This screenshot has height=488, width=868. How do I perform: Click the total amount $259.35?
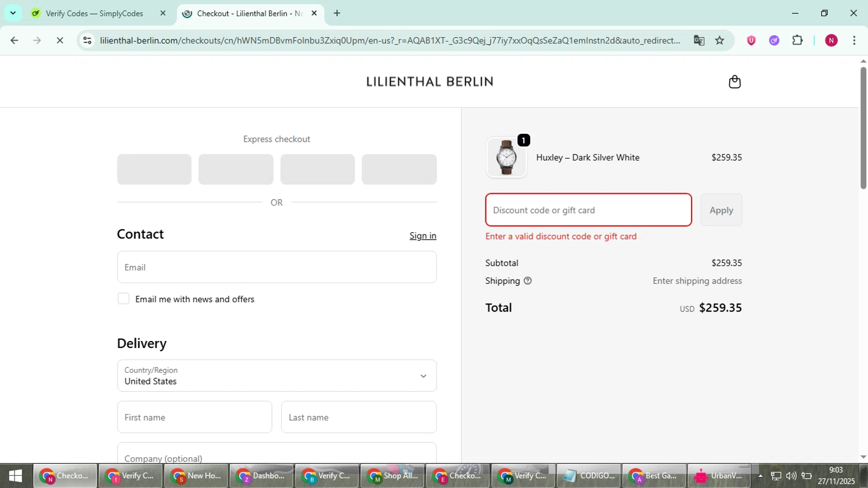coord(720,307)
